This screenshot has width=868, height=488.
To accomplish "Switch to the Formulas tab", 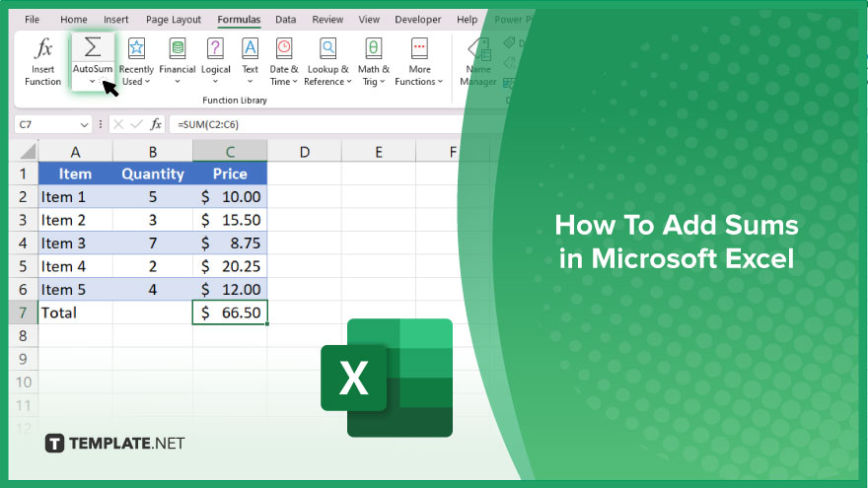I will 239,20.
